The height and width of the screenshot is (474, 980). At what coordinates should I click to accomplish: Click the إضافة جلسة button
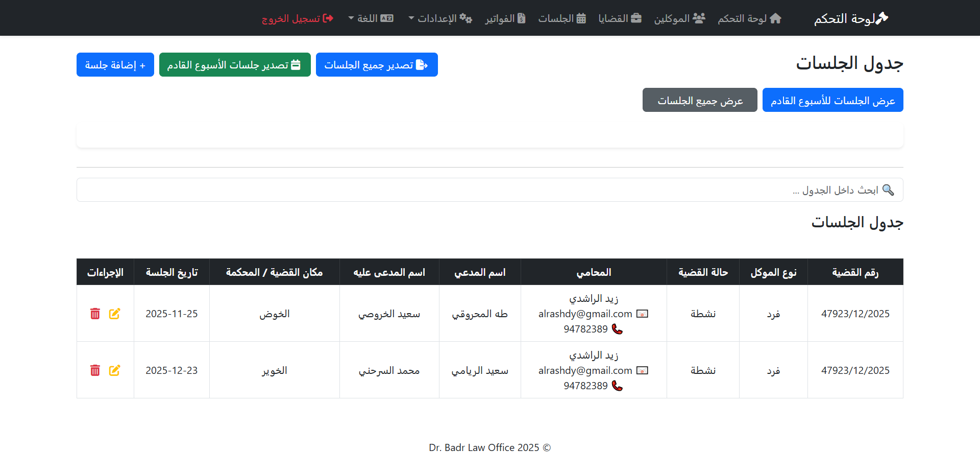[115, 64]
